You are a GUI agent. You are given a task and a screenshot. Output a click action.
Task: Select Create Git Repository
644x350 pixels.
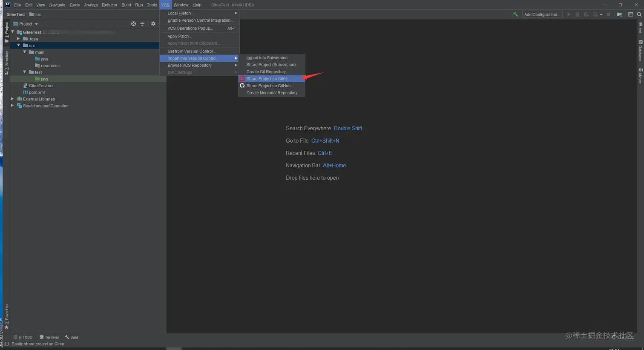[x=272, y=72]
